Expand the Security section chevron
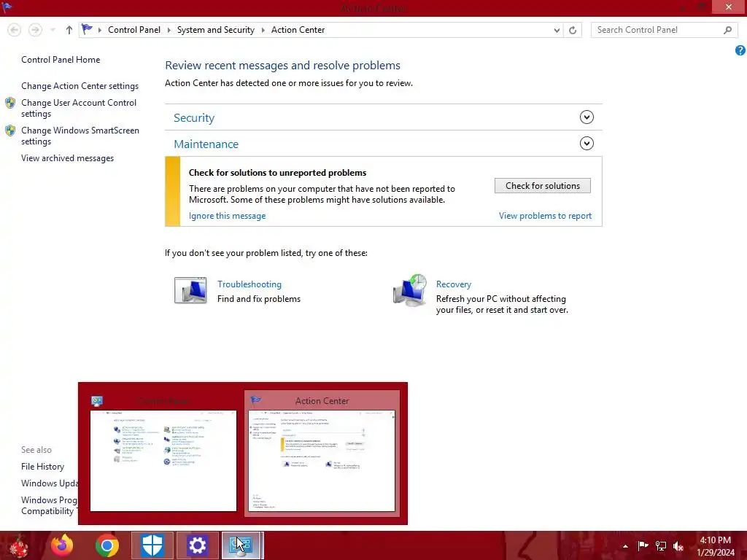This screenshot has height=560, width=747. [x=587, y=117]
